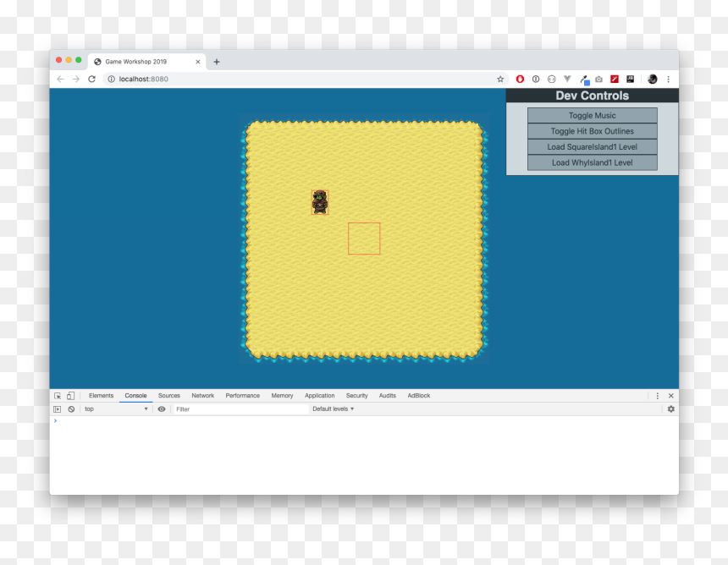Reload the localhost page

tap(92, 79)
